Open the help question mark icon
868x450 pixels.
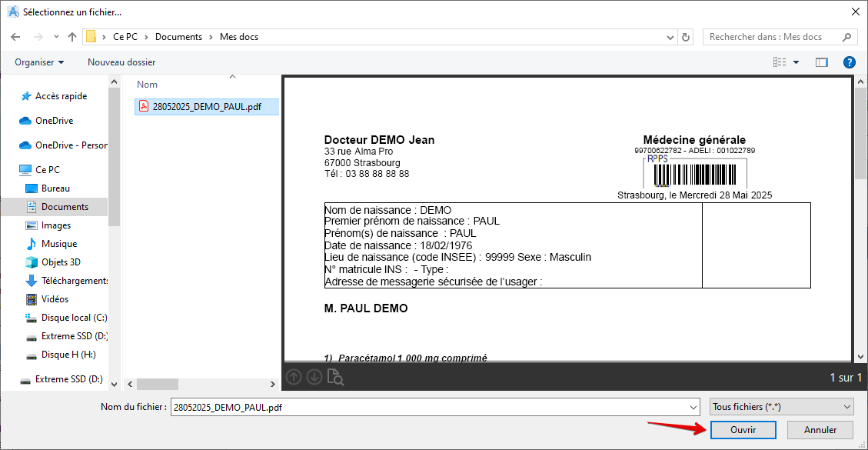coord(849,62)
